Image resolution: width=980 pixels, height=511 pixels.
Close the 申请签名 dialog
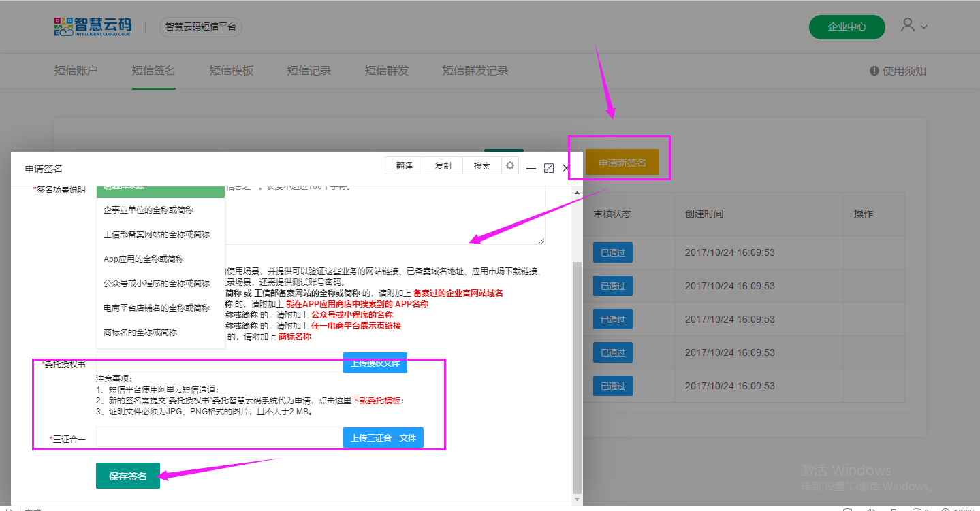tap(566, 168)
